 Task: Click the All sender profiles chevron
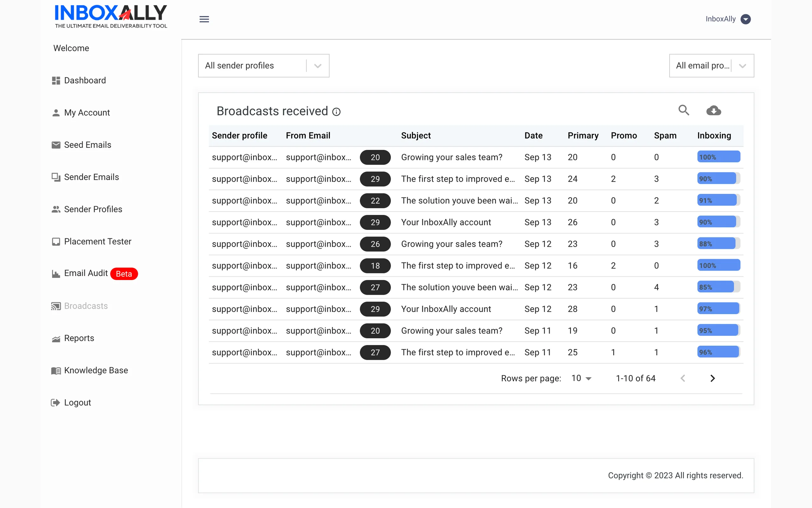318,66
